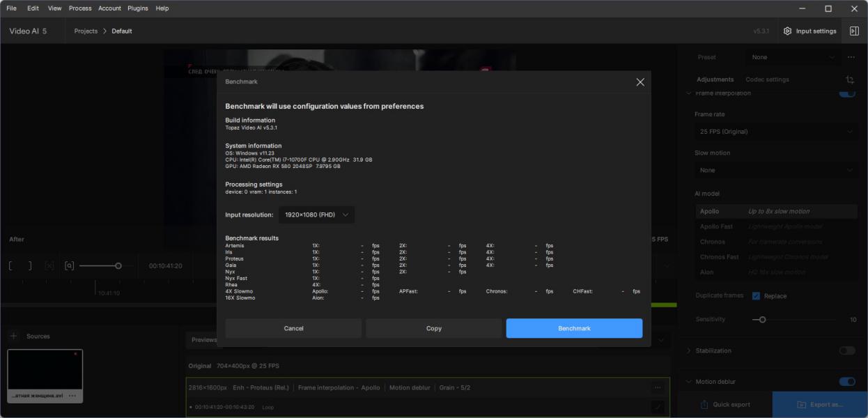868x418 pixels.
Task: Open the File menu
Action: (11, 8)
